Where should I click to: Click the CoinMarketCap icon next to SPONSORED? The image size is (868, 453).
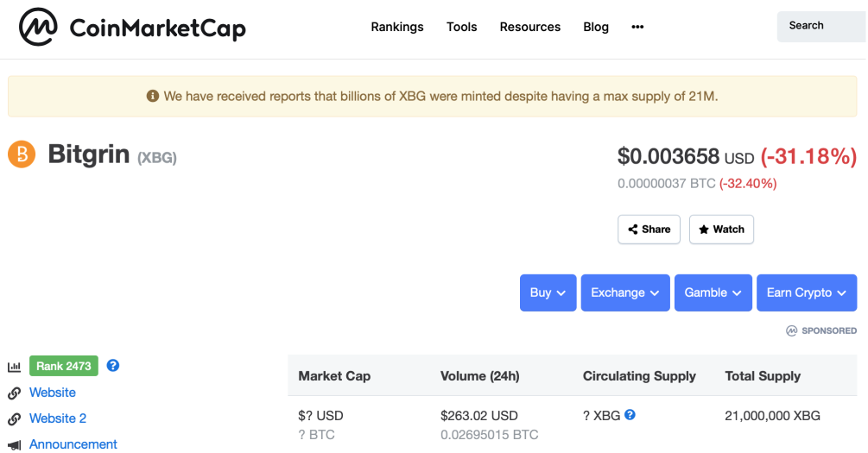[x=792, y=330]
